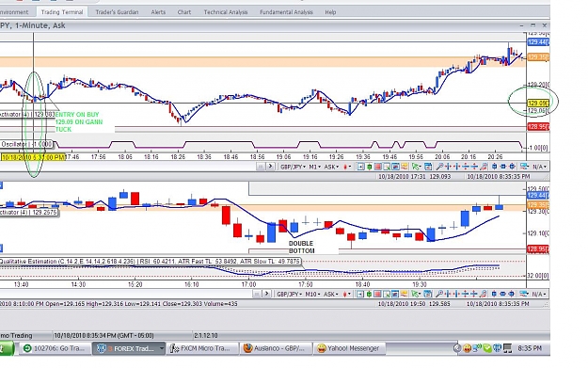This screenshot has height=368, width=588.
Task: Click the DOUBLE BOTTOM text label on M10 chart
Action: 301,247
